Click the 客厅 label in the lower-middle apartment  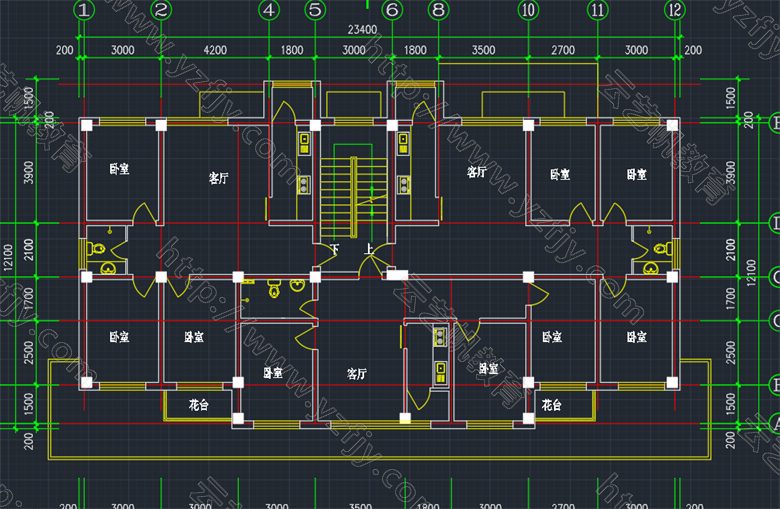[x=357, y=374]
